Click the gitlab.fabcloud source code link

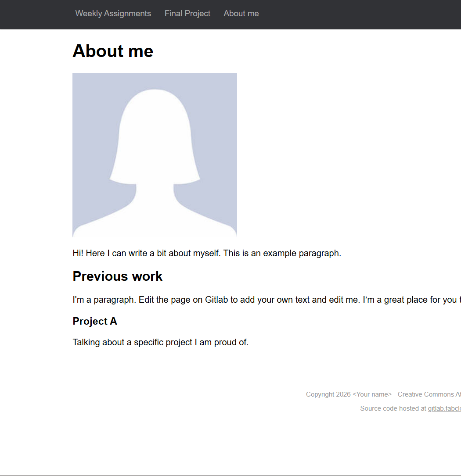pos(443,408)
